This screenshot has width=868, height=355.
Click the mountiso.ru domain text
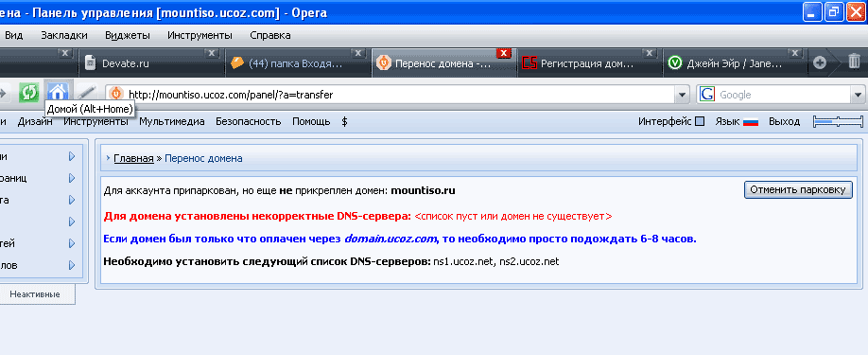pyautogui.click(x=423, y=191)
